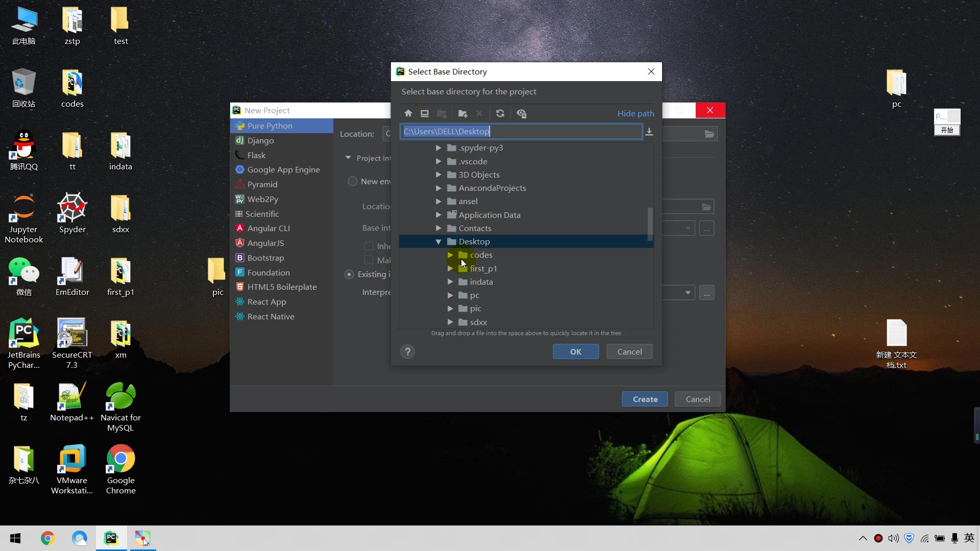The width and height of the screenshot is (980, 551).
Task: Click the help question mark button
Action: click(407, 352)
